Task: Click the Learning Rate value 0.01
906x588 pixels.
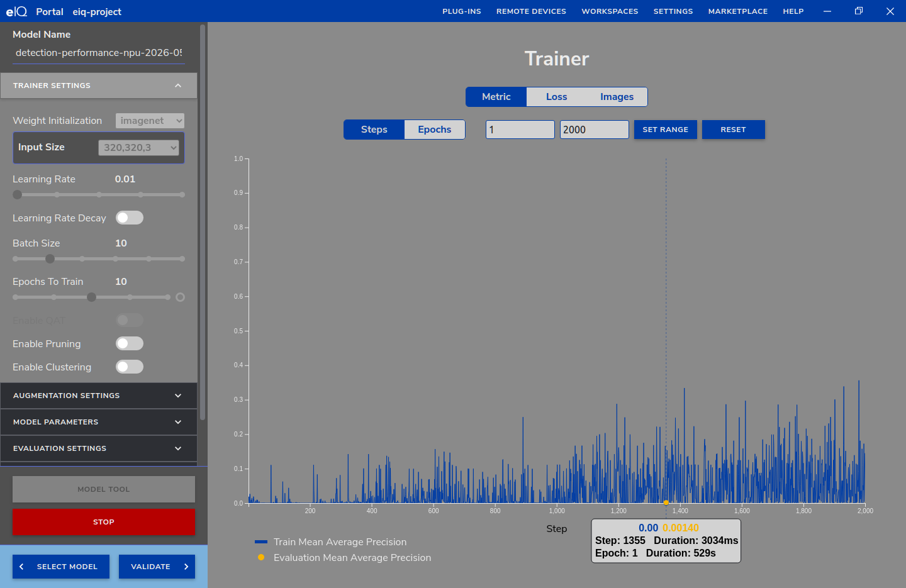Action: (125, 179)
